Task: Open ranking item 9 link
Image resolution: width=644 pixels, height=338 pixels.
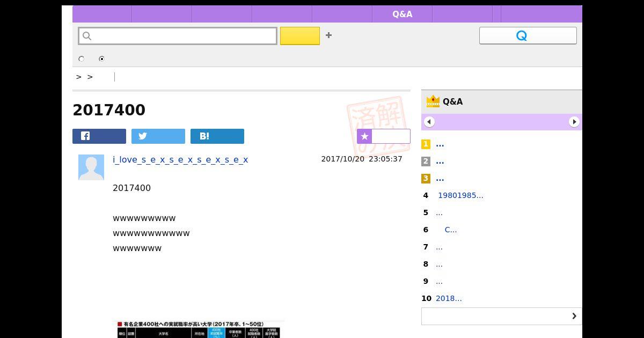Action: click(439, 282)
